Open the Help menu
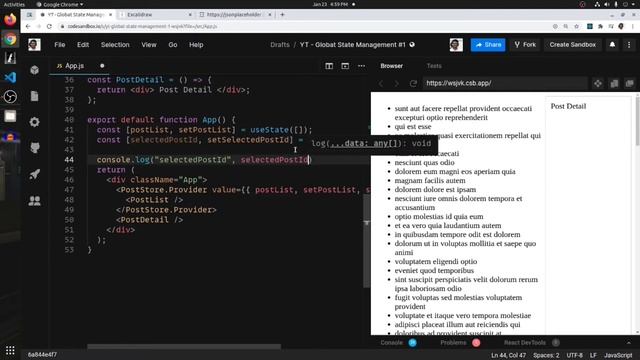Image resolution: width=640 pixels, height=360 pixels. point(196,44)
